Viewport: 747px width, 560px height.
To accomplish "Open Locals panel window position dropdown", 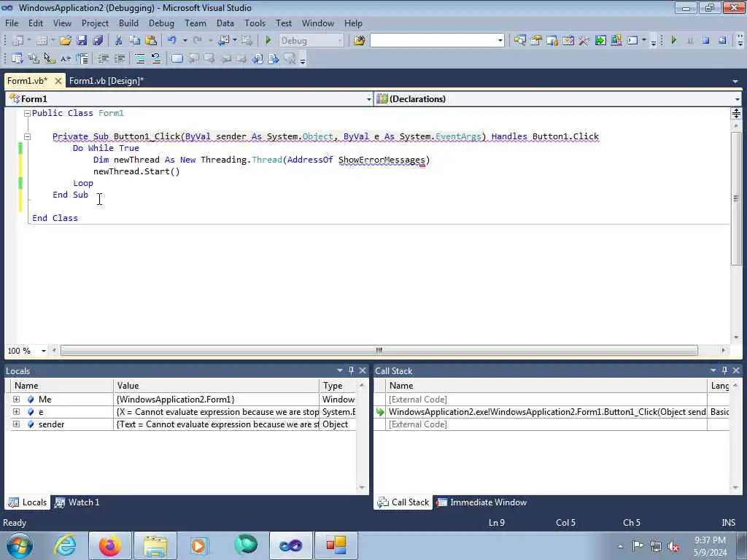I will 340,370.
